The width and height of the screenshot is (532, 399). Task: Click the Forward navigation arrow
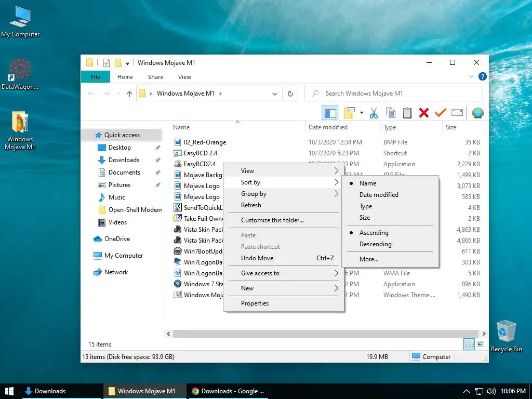[x=107, y=94]
